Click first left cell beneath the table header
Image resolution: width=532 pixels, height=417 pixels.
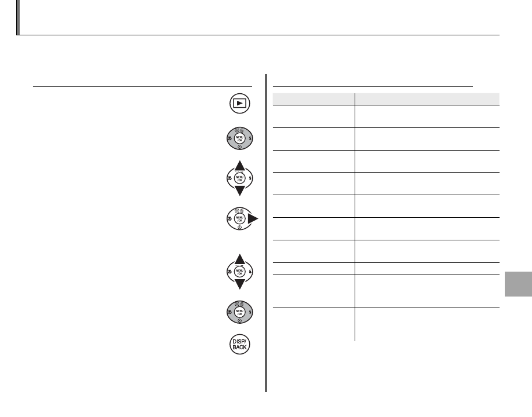(x=314, y=116)
